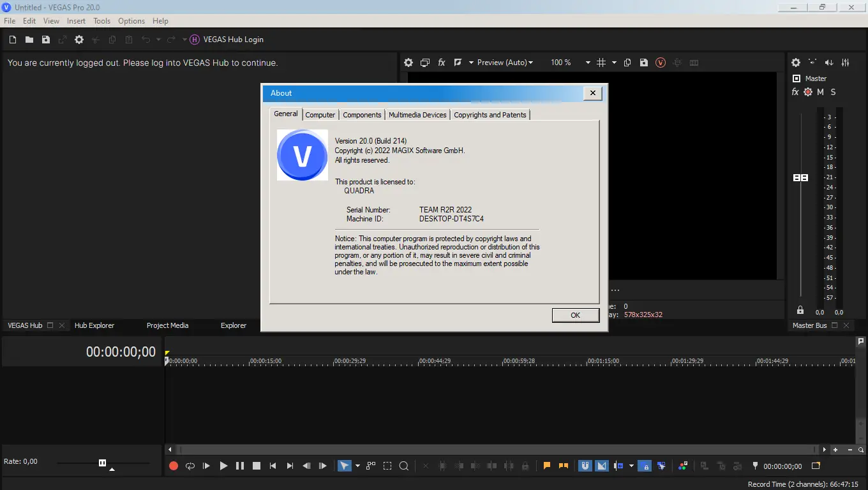Click OK in the About dialog
Image resolution: width=868 pixels, height=490 pixels.
(x=576, y=315)
